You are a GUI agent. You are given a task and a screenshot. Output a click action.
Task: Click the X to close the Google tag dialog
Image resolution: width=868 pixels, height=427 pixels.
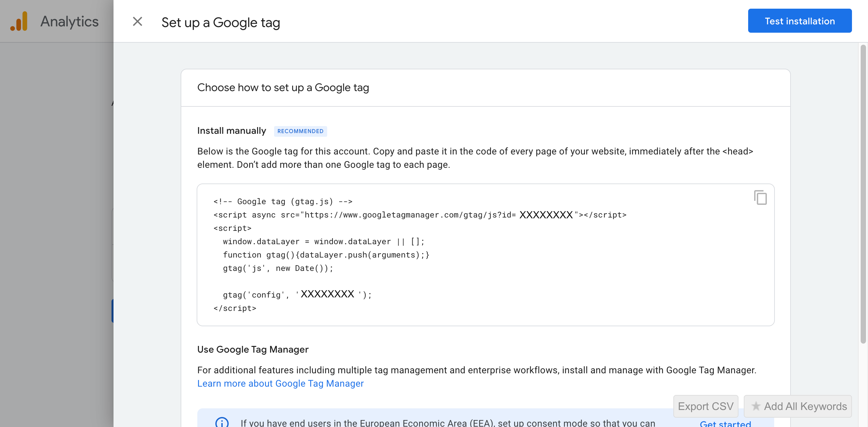(x=138, y=22)
